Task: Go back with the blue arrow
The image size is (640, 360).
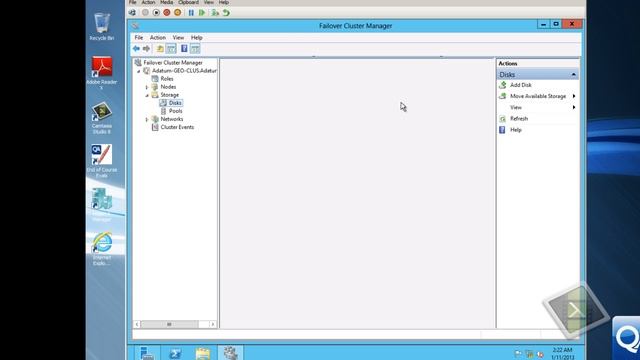Action: (x=136, y=49)
